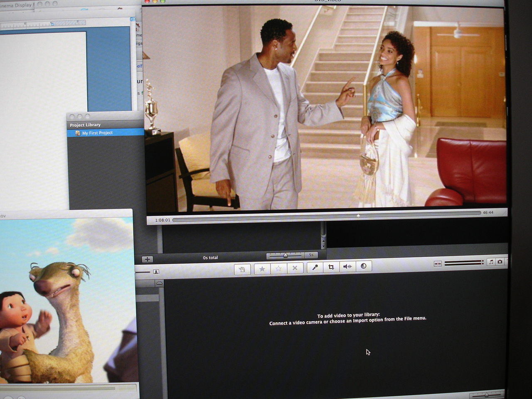This screenshot has height=399, width=532.
Task: Click the QuickTime player timeline bar below the sloth video
Action: click(58, 389)
